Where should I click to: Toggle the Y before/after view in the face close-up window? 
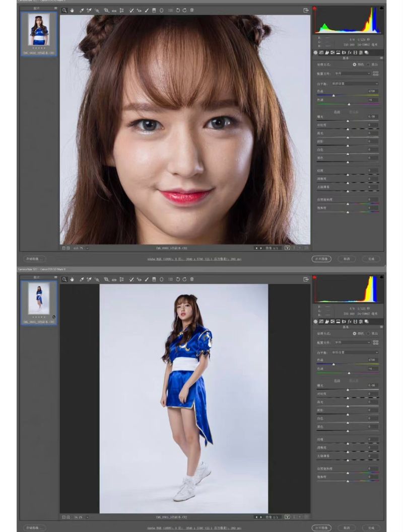287,248
